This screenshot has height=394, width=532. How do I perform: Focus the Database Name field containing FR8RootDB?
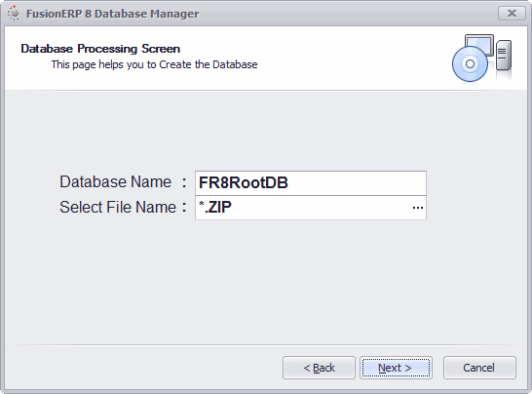pyautogui.click(x=311, y=182)
